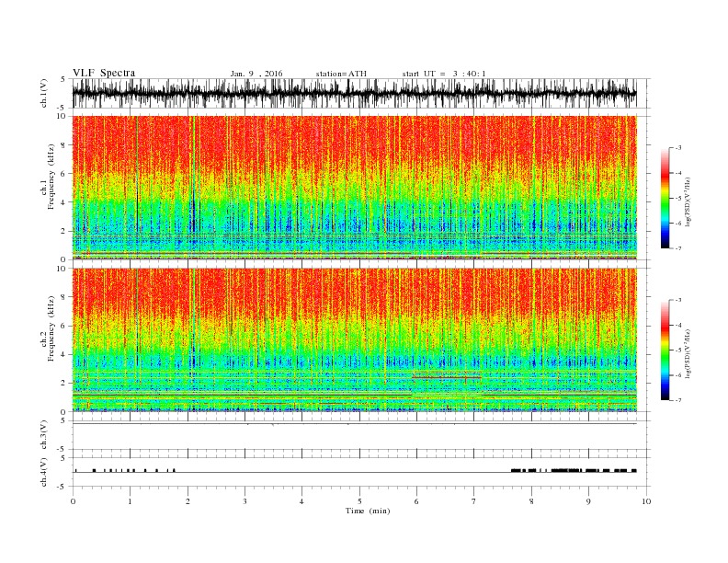
Task: Click inside the ch.1 spectrogram panel
Action: tap(354, 188)
